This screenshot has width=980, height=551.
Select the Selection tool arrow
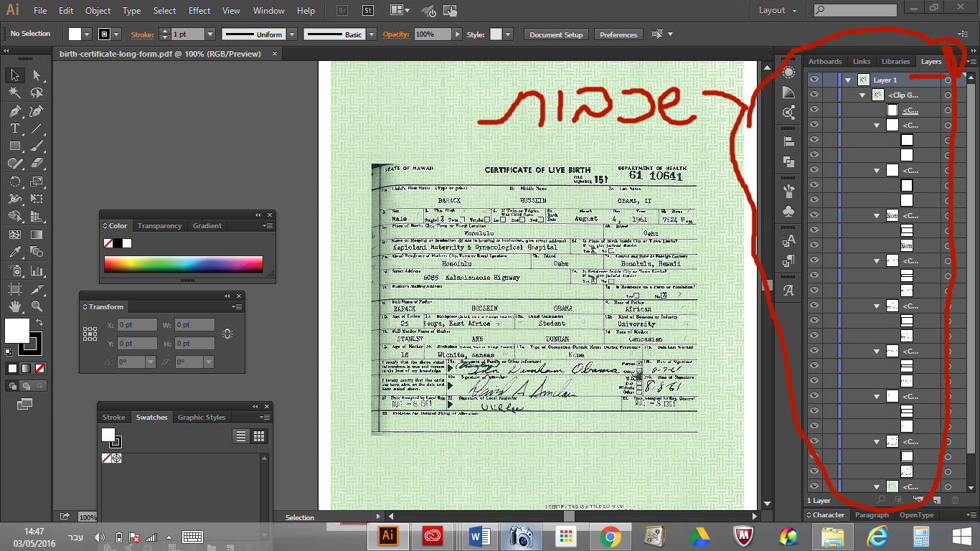pyautogui.click(x=15, y=75)
